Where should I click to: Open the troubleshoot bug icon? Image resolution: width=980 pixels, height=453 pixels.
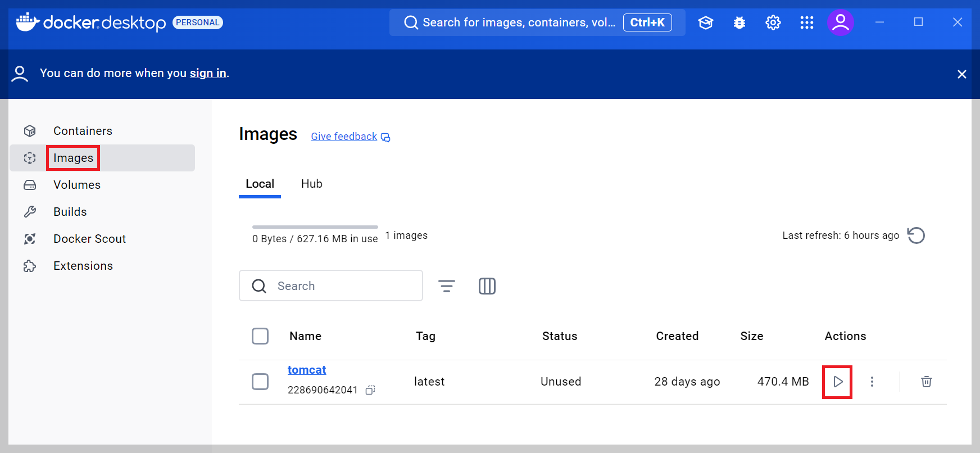click(x=739, y=22)
